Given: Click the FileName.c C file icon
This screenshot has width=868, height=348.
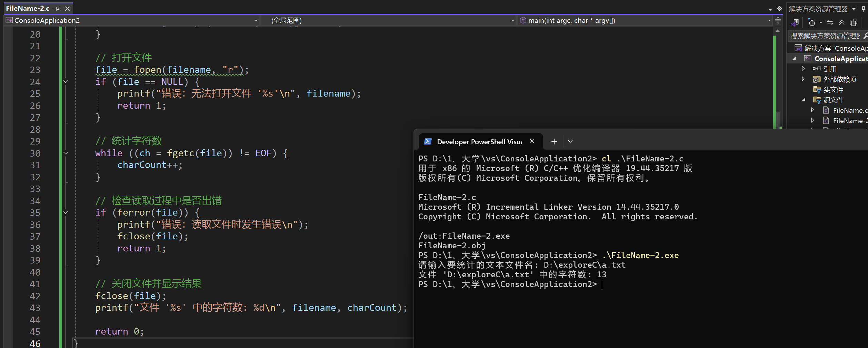Looking at the screenshot, I should 826,110.
